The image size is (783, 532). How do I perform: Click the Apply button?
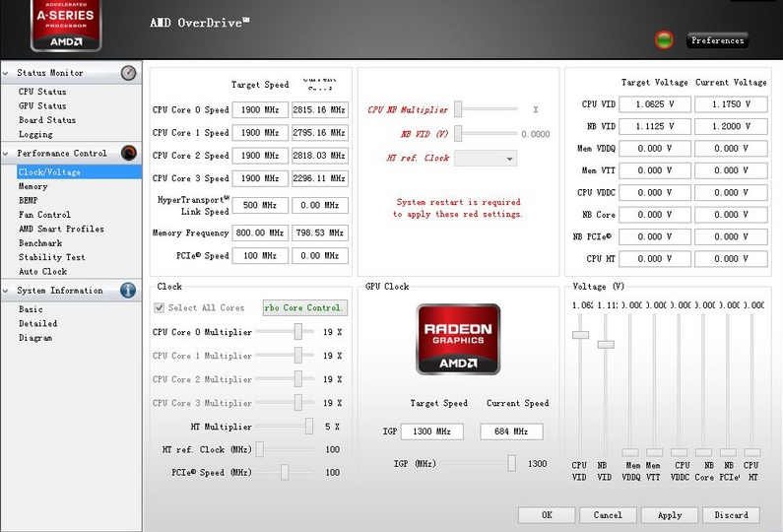point(670,514)
